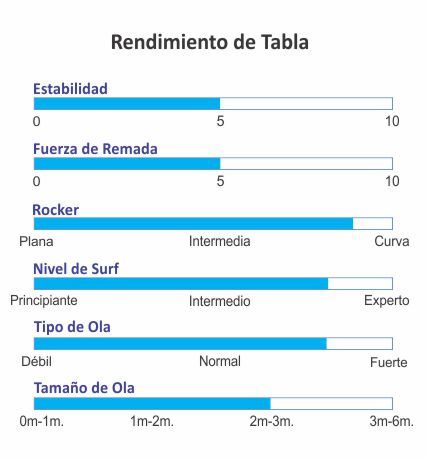The image size is (428, 459).
Task: Click the Curva label under Rocker
Action: point(392,241)
